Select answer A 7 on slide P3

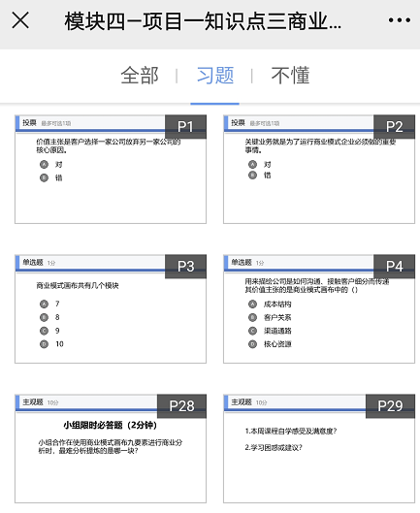[49, 304]
